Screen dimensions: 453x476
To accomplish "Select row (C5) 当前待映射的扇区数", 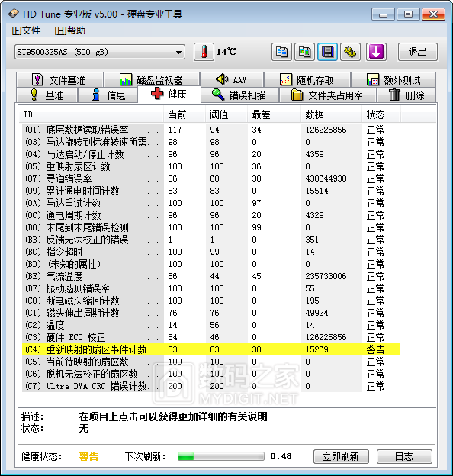I will coord(211,362).
